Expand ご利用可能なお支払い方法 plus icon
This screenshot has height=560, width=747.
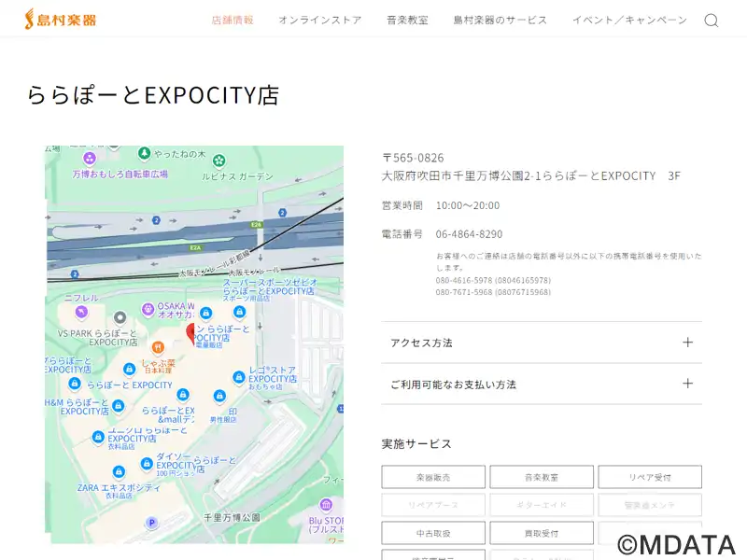687,384
